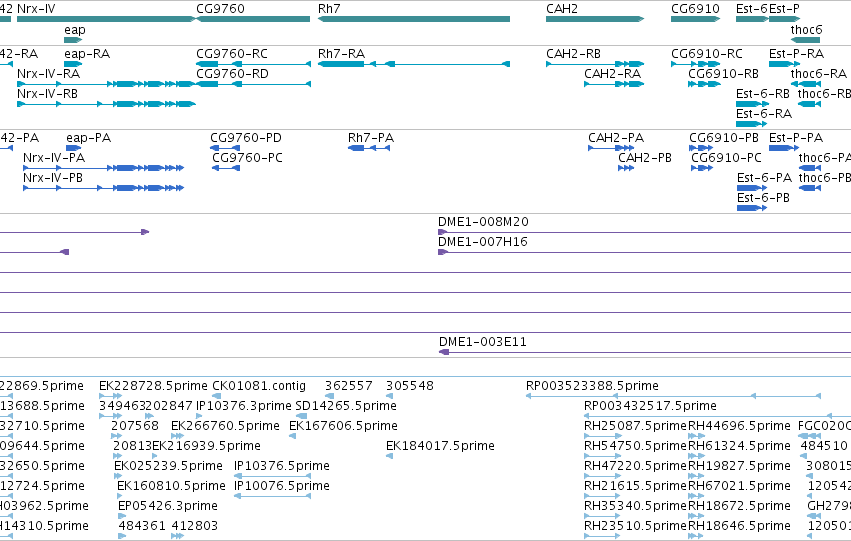
Task: Select transcript Est-P-RA
Action: click(x=784, y=64)
